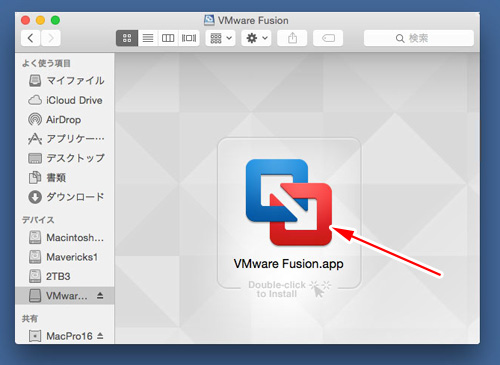Click the デバイス section header
The image size is (500, 365).
pos(38,220)
